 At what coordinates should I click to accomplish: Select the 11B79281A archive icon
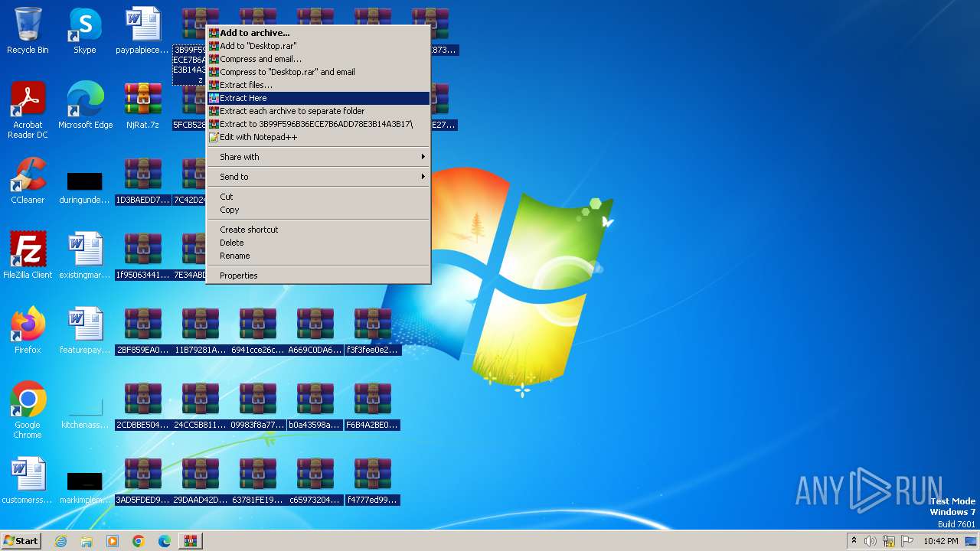[201, 331]
